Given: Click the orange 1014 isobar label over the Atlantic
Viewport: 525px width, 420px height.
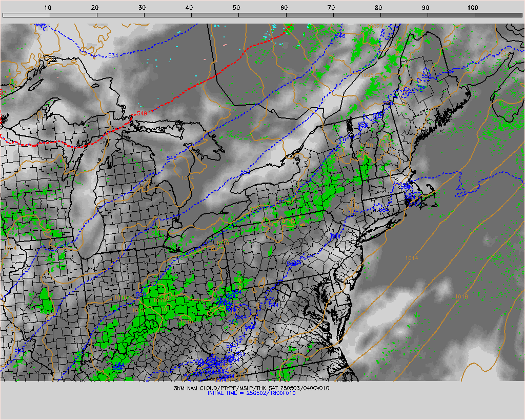Looking at the screenshot, I should point(412,258).
